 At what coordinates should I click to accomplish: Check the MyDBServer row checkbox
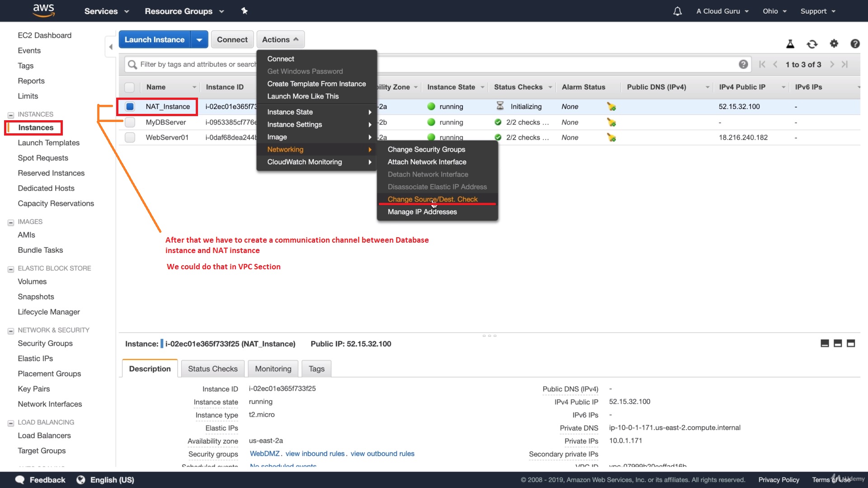coord(130,122)
